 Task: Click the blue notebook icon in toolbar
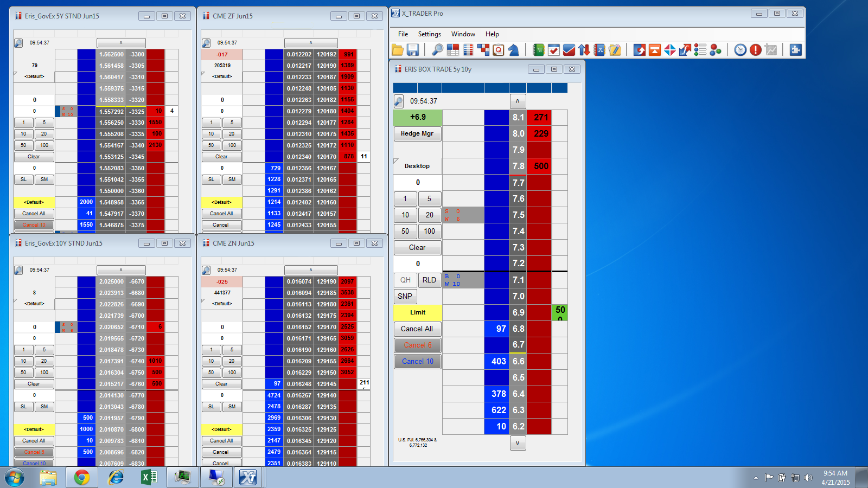pos(599,50)
